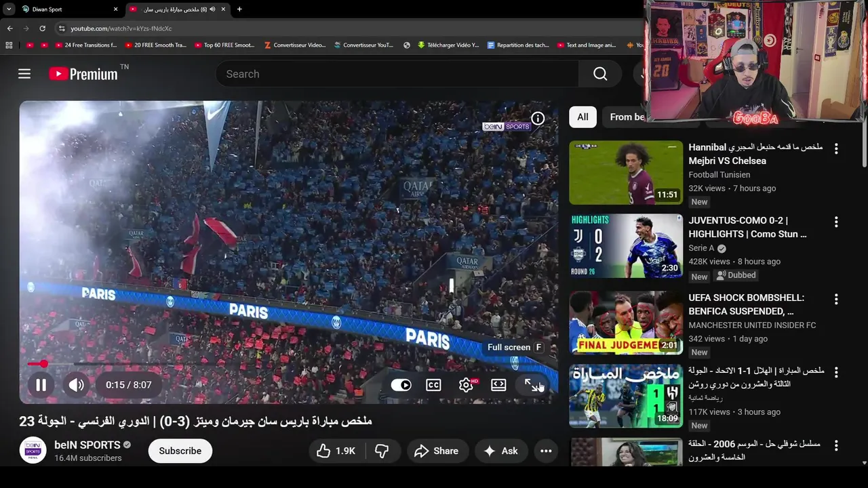Click the address bar URL

click(121, 28)
